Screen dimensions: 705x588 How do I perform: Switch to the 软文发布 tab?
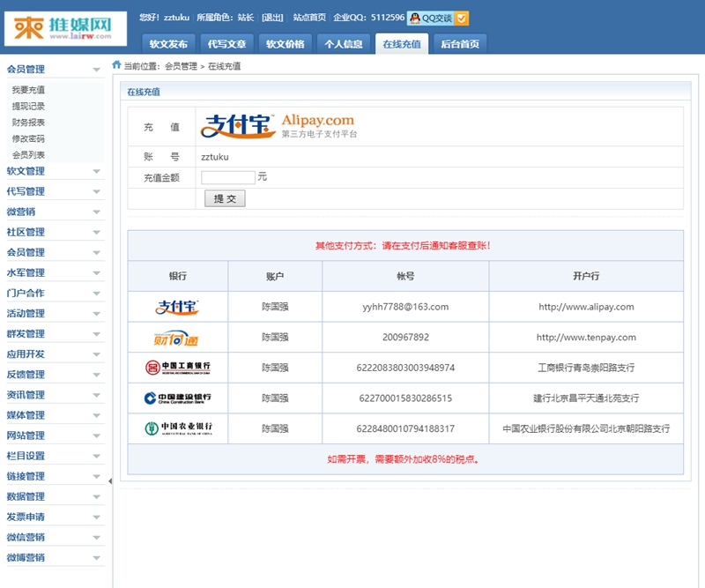(x=168, y=44)
